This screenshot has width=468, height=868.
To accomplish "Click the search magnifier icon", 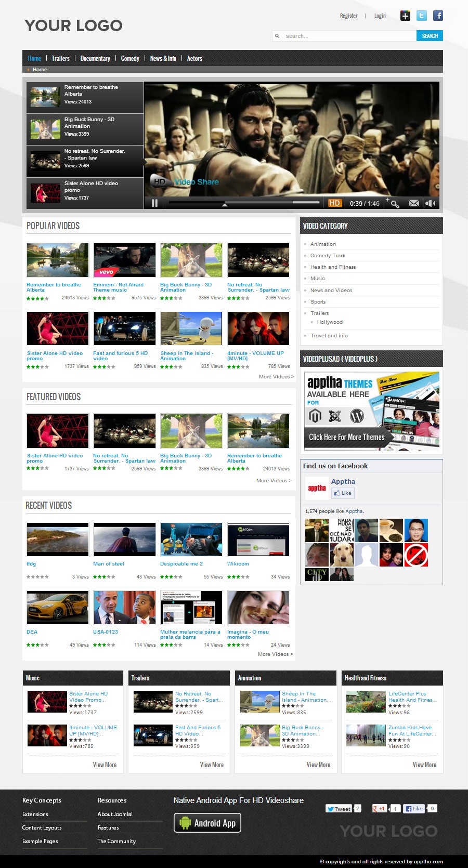I will tap(277, 36).
